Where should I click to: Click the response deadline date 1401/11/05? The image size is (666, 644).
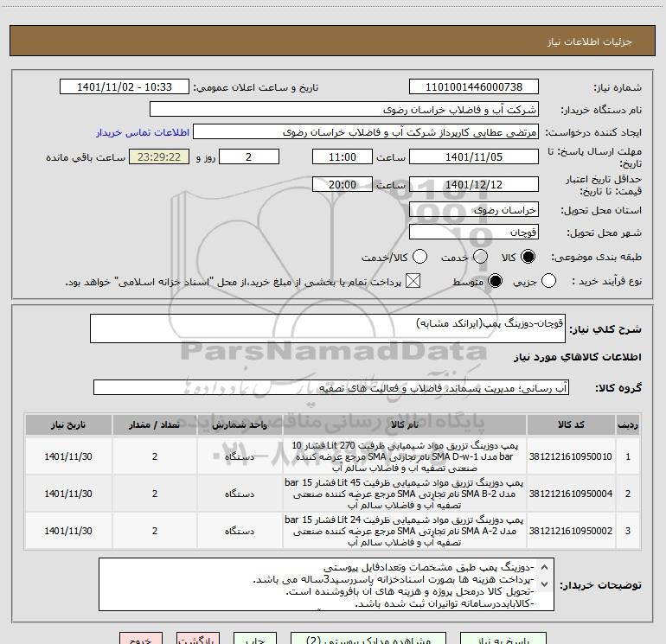click(474, 157)
